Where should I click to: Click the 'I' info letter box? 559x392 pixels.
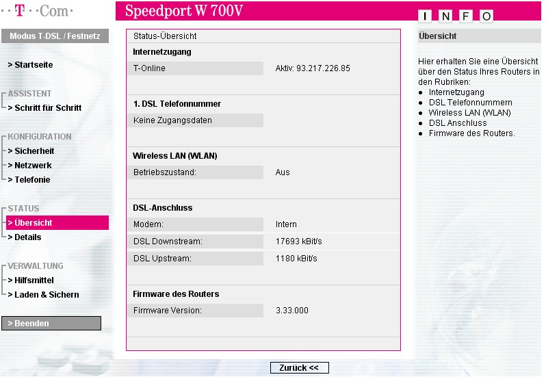click(425, 16)
